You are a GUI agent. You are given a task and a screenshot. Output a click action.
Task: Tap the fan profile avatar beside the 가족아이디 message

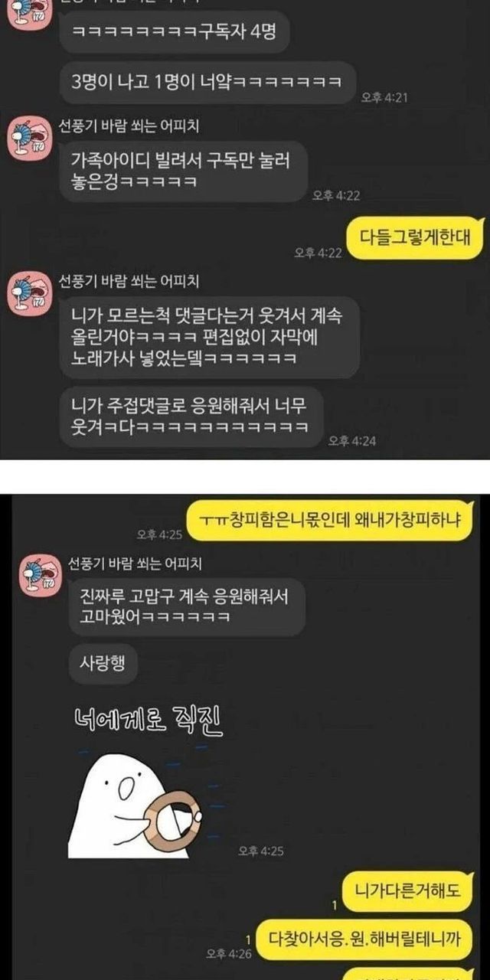pos(29,138)
